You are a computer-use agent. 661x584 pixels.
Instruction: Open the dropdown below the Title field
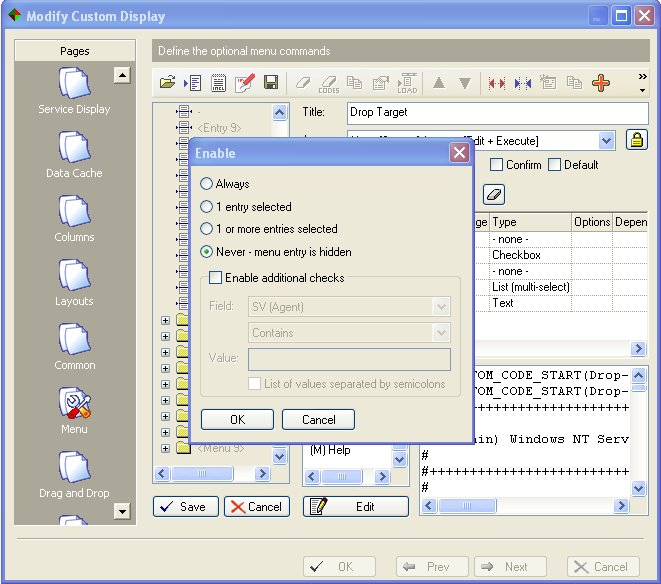click(606, 141)
